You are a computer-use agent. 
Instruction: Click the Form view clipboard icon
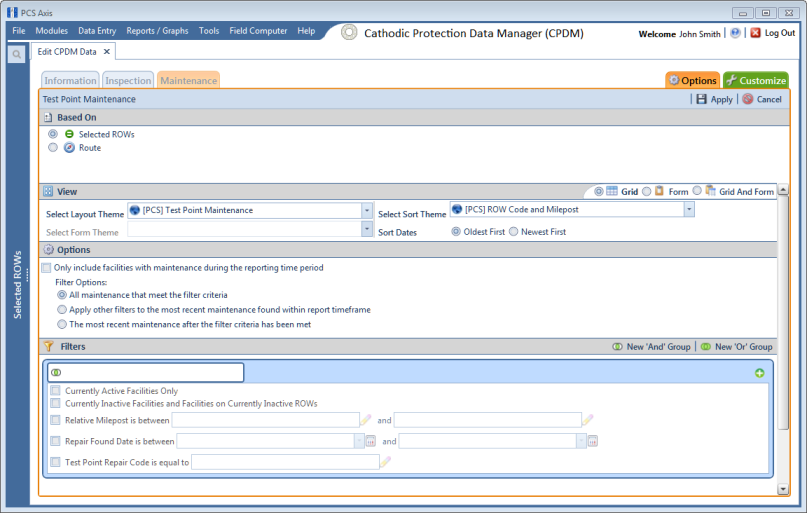(659, 191)
